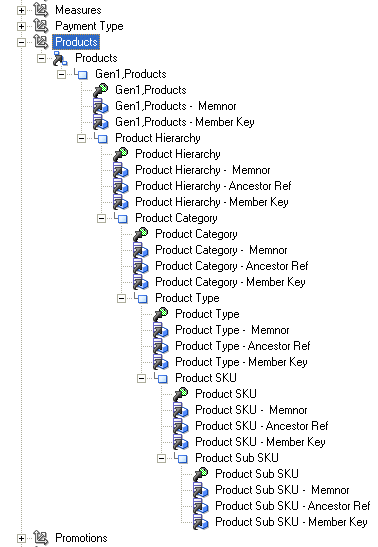Select Gen1,Products - Member Key item
378x547 pixels.
click(185, 122)
